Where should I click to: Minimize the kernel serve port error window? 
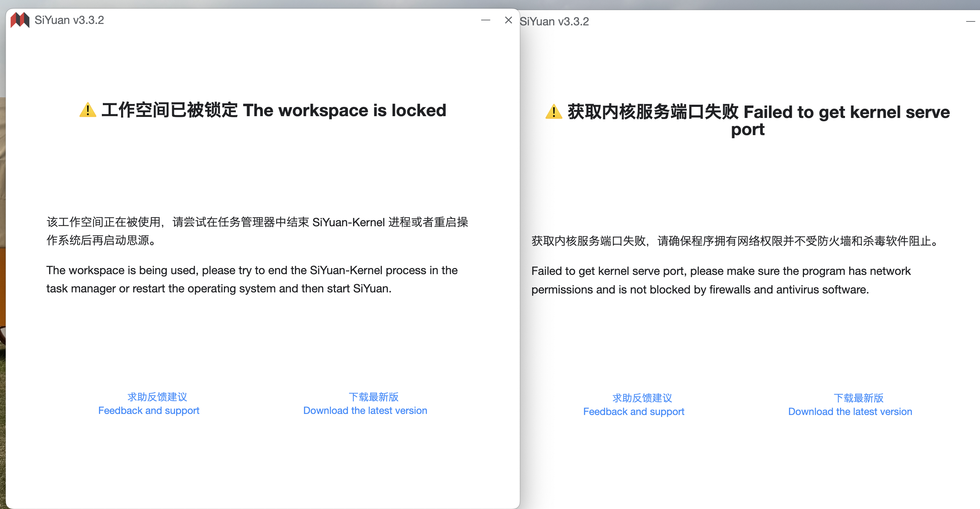point(970,22)
